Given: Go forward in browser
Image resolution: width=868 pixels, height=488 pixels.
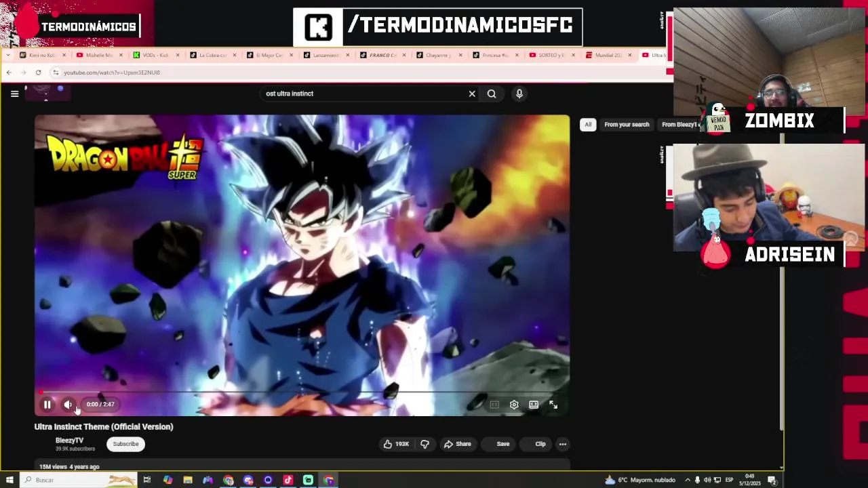Looking at the screenshot, I should click(x=23, y=73).
